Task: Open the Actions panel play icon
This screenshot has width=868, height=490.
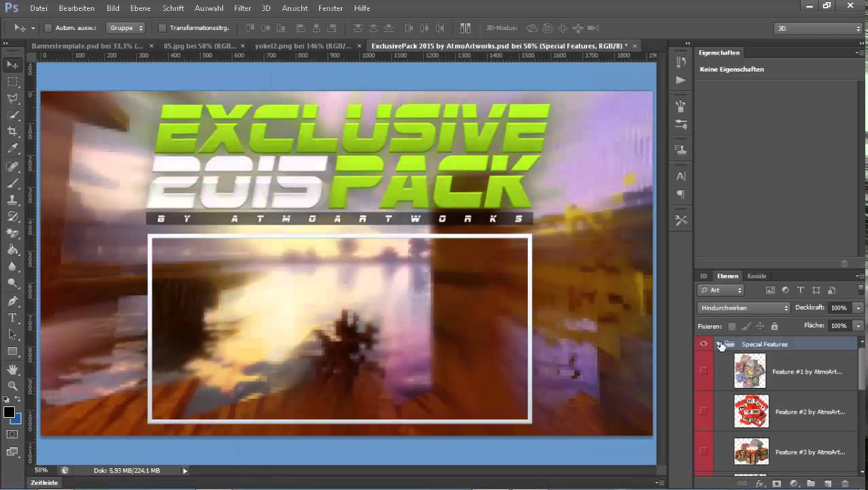Action: (681, 80)
